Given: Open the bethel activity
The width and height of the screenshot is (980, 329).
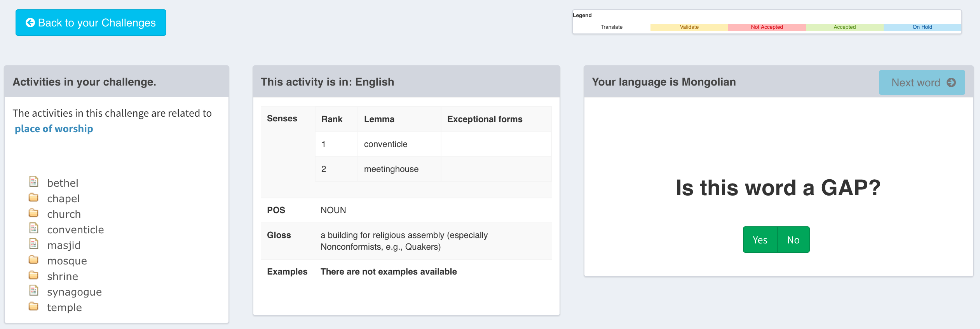Looking at the screenshot, I should 63,183.
